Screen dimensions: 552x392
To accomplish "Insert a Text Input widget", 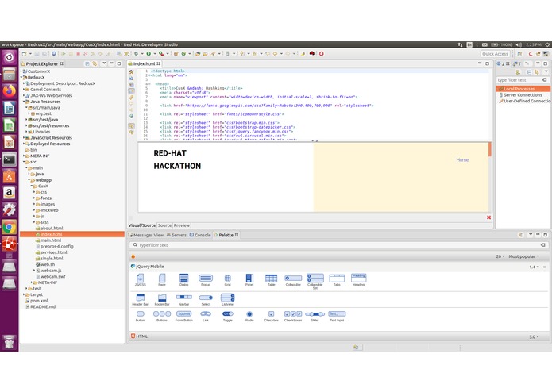I will pyautogui.click(x=337, y=316).
